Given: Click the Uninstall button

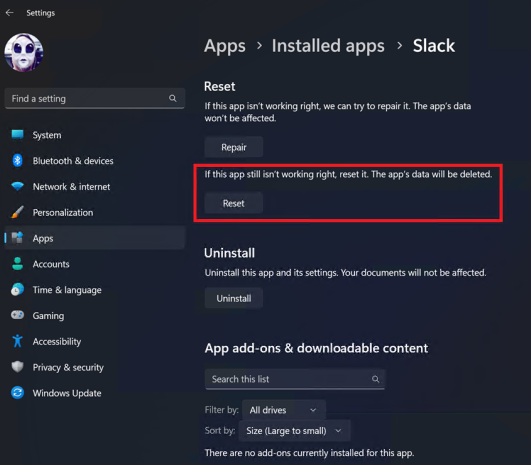Looking at the screenshot, I should (234, 298).
